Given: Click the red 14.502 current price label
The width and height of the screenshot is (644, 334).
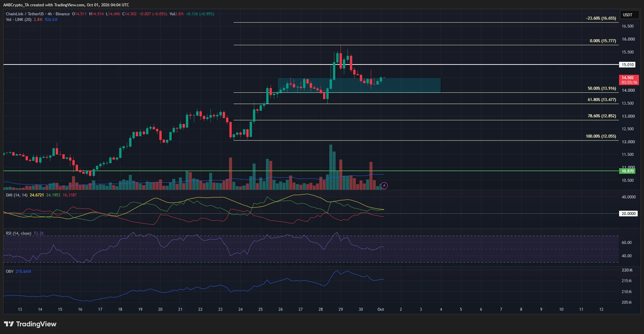Looking at the screenshot, I should click(x=629, y=80).
